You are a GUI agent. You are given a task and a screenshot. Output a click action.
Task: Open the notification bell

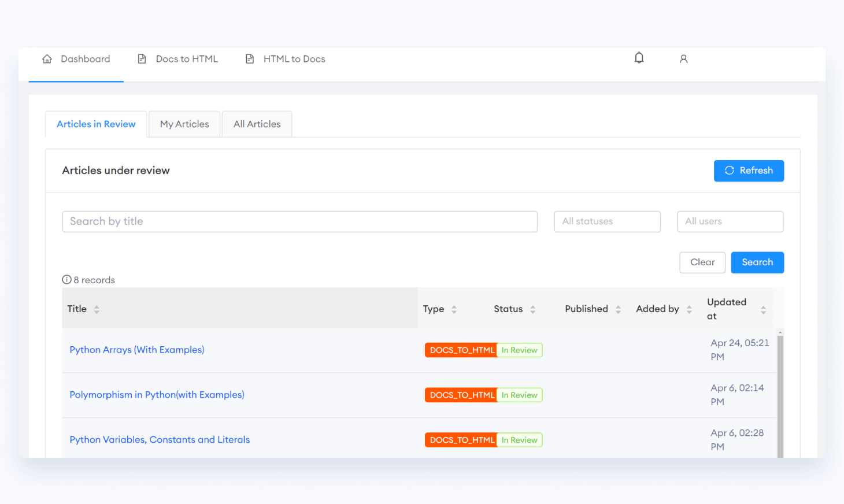(639, 58)
